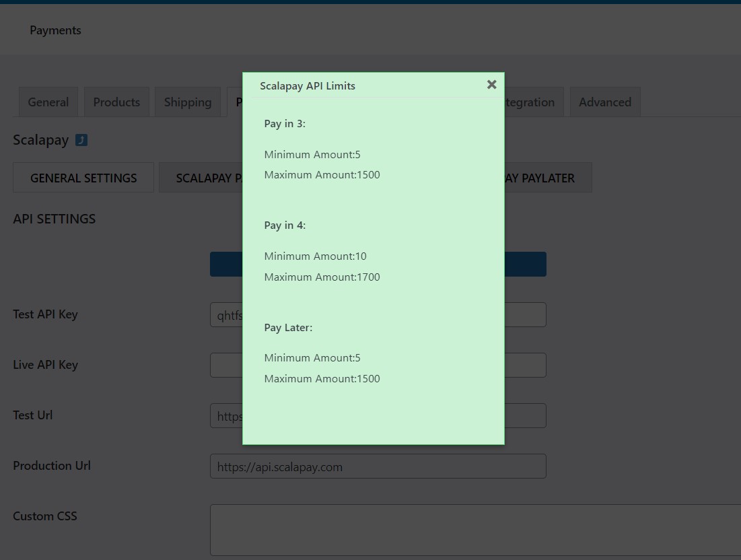Close the Scalapay API Limits dialog
Viewport: 741px width, 560px height.
click(491, 85)
